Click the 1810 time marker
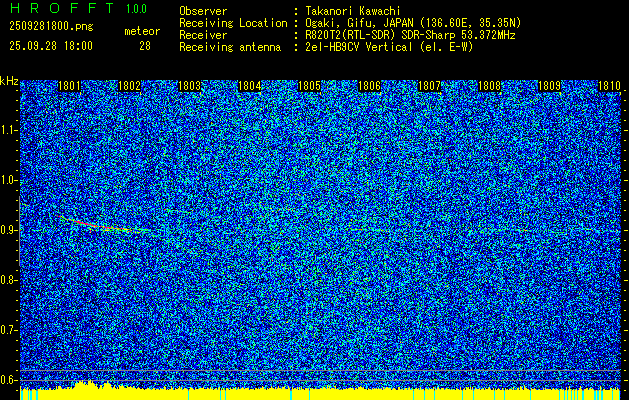This screenshot has width=629, height=400. coord(609,86)
